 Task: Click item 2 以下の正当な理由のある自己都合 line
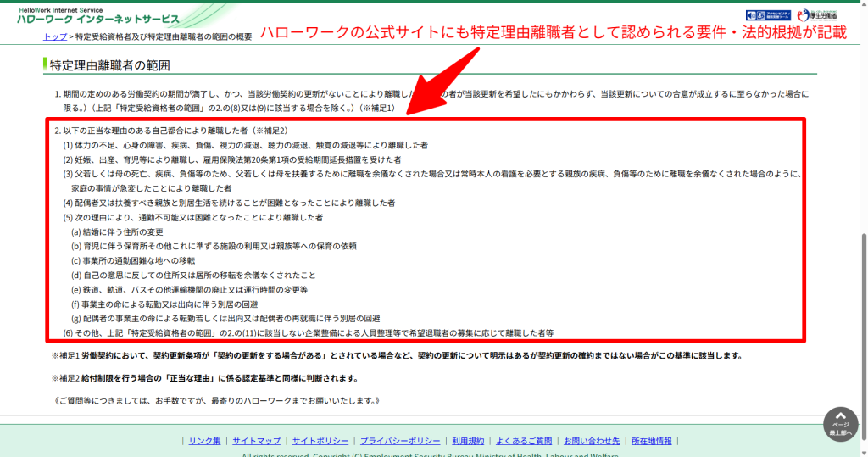tap(171, 131)
